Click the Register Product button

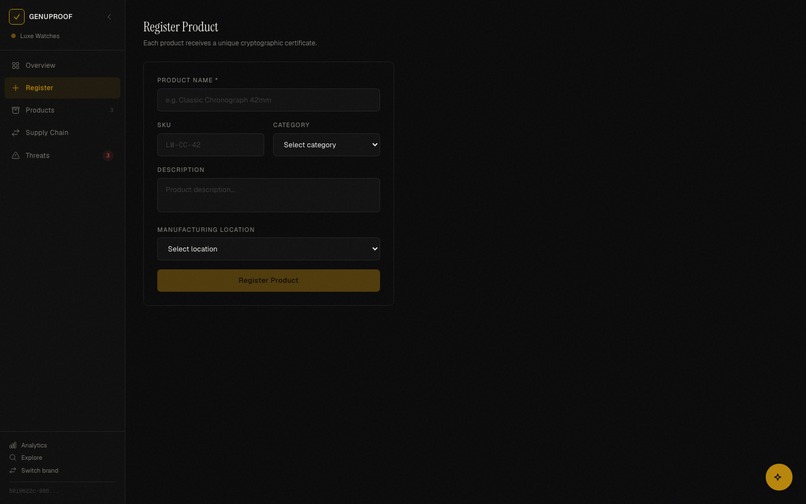click(x=268, y=281)
